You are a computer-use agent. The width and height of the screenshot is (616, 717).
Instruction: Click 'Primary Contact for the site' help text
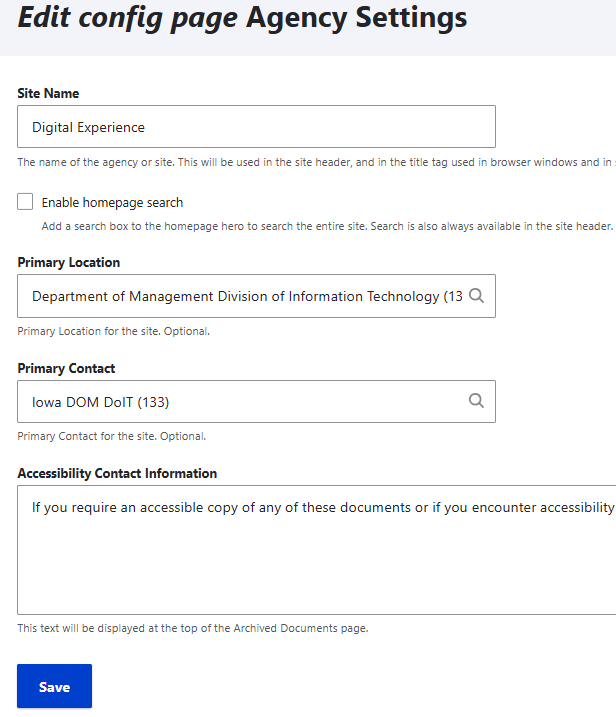112,436
